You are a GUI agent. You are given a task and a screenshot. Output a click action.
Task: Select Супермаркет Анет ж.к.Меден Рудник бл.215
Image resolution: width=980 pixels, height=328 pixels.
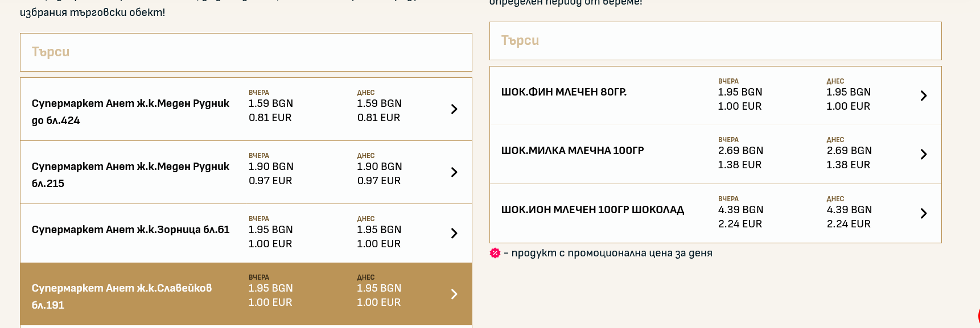(x=130, y=175)
